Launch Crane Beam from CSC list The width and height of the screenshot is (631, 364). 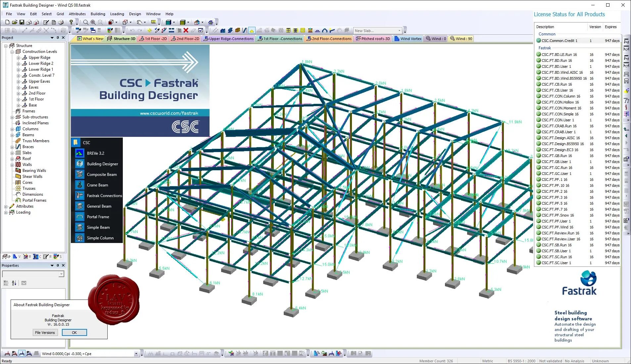[97, 185]
